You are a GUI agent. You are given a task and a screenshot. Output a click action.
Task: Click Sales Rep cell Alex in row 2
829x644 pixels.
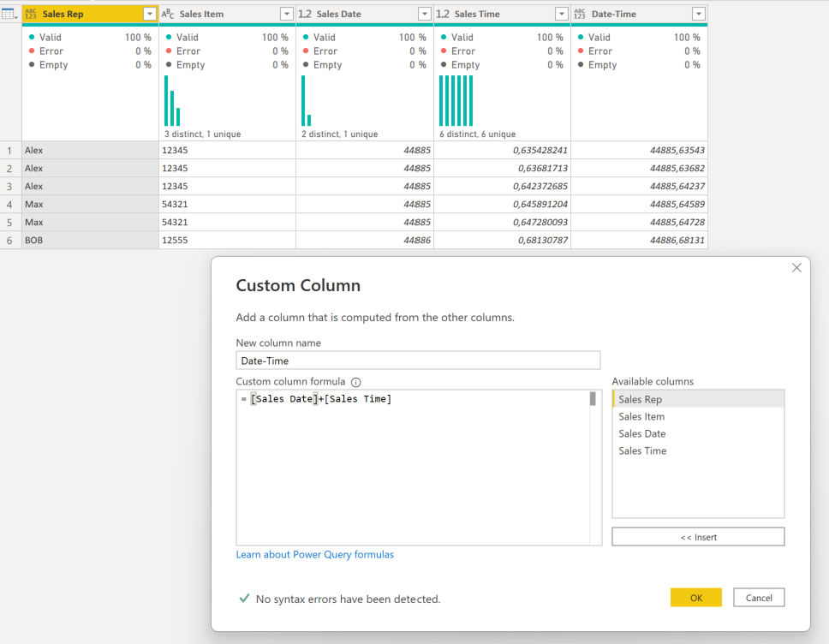pos(90,168)
